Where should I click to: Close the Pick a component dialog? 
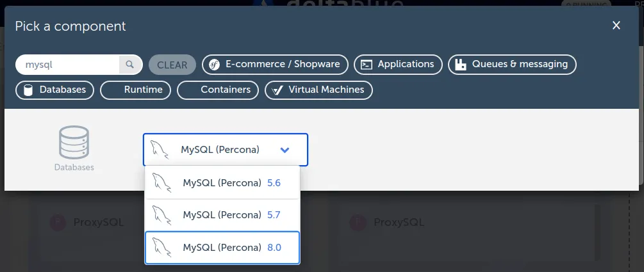point(616,26)
